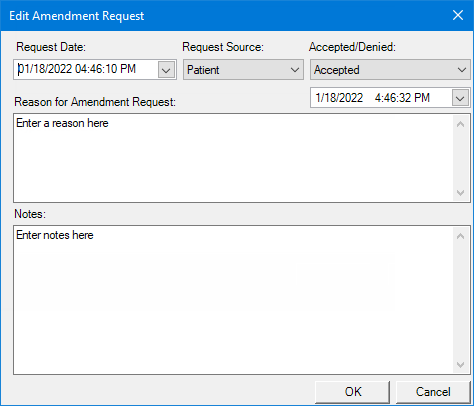
Task: Select the 1/18/2022 date portion of the accepted picker
Action: (x=339, y=98)
